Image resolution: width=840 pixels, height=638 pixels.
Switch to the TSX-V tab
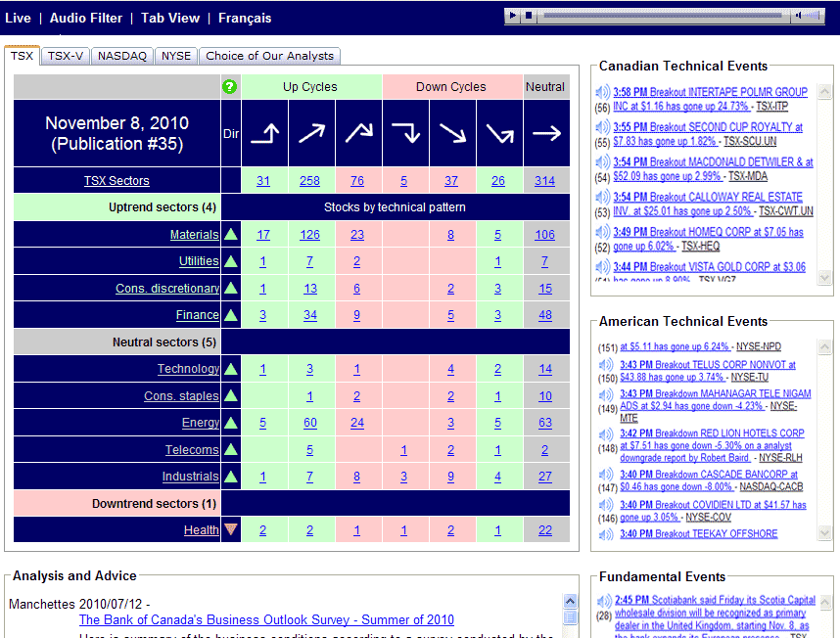(66, 56)
